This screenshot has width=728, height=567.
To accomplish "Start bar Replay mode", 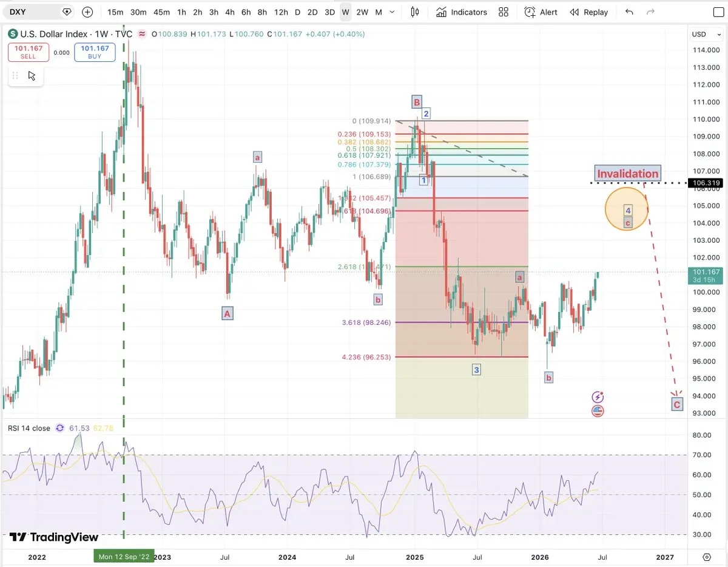I will click(x=588, y=12).
